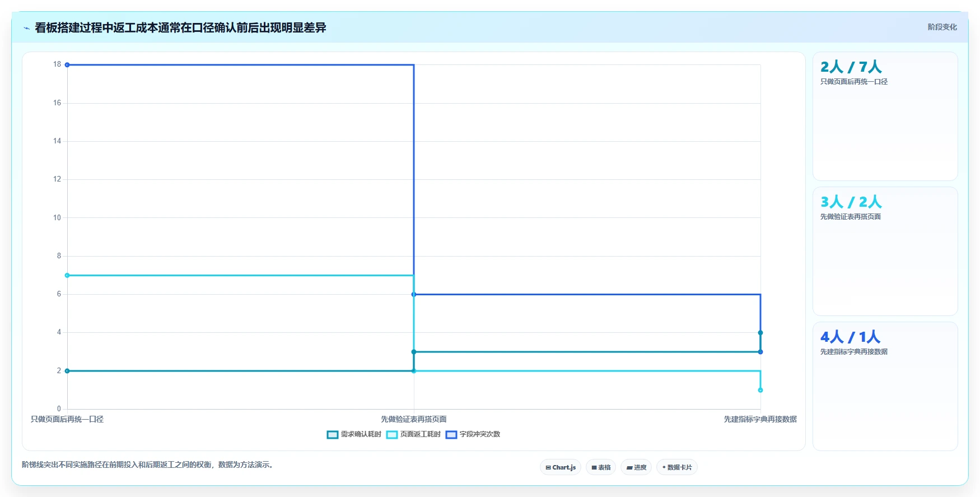Click the 进度 tag chip

636,467
